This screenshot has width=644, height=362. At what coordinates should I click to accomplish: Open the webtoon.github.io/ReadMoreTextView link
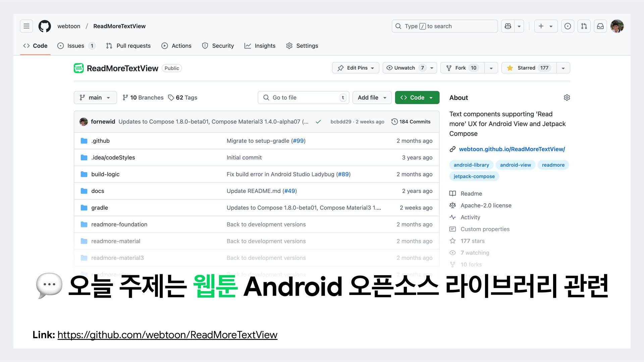(512, 149)
